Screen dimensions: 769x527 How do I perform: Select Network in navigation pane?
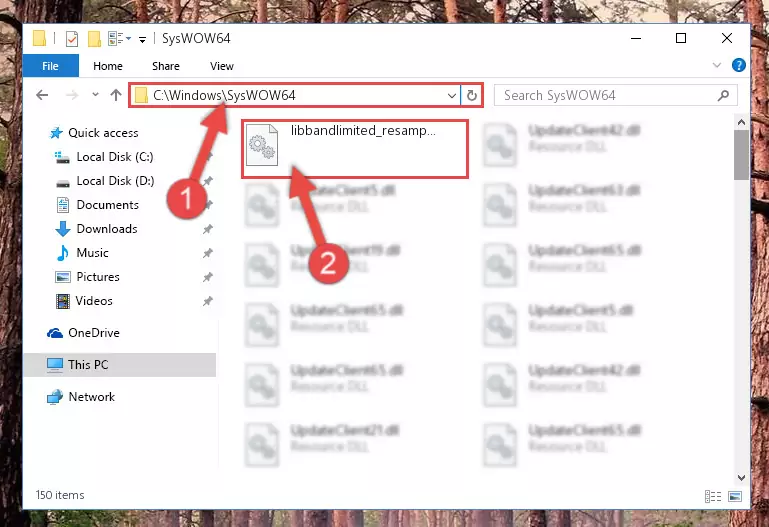81,397
